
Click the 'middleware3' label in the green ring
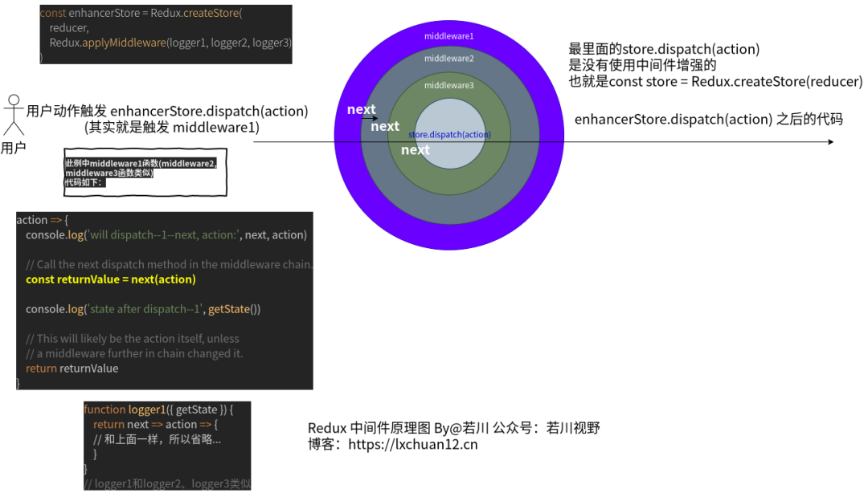pos(449,85)
